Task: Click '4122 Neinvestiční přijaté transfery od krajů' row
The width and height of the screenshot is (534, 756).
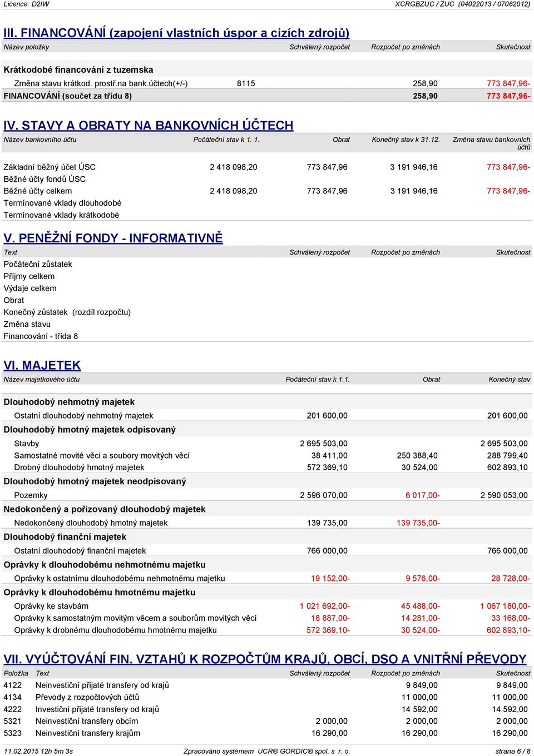Action: point(267,685)
